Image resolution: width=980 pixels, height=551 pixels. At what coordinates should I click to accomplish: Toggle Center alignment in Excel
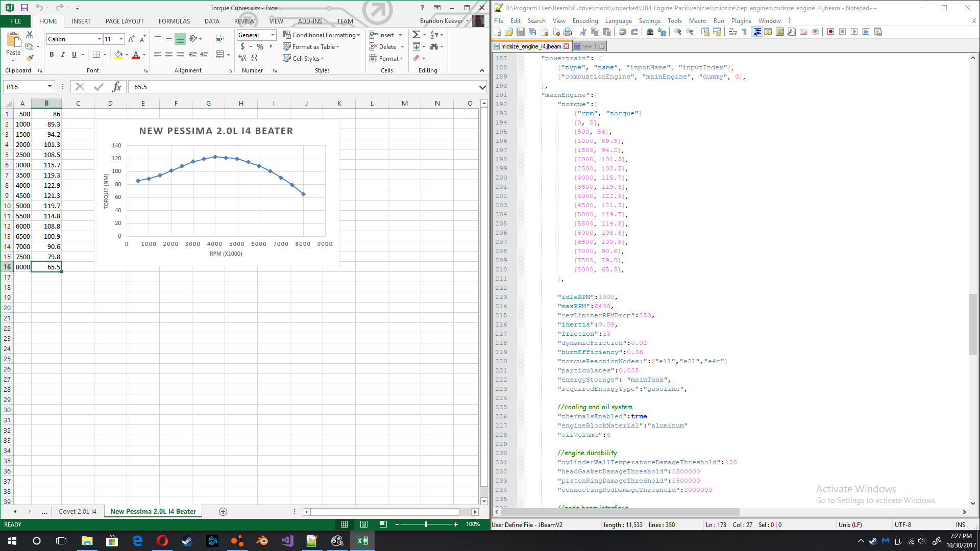point(169,55)
